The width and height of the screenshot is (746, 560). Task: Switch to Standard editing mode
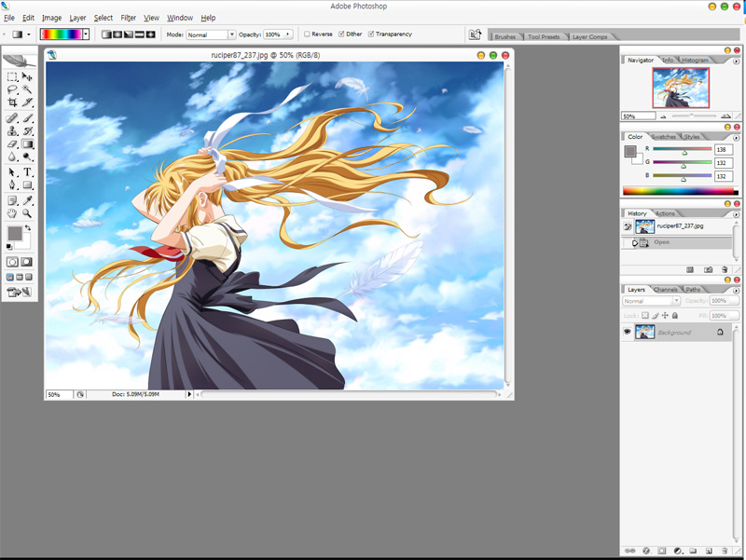pos(12,262)
